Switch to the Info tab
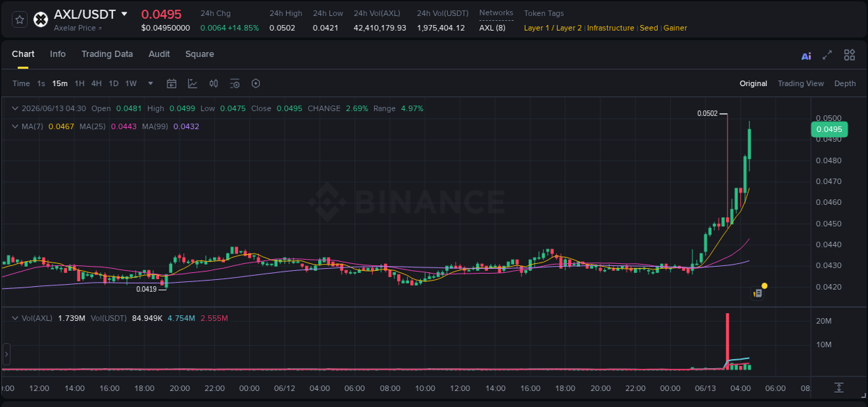The image size is (868, 407). [x=58, y=54]
